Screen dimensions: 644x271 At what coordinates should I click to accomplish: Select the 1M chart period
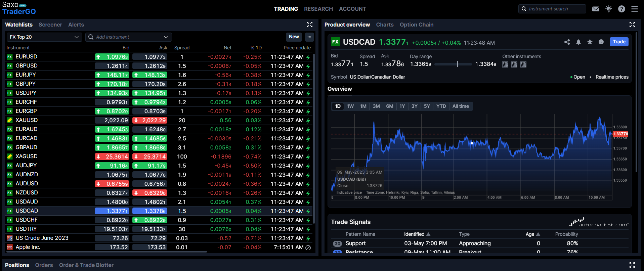pos(363,106)
